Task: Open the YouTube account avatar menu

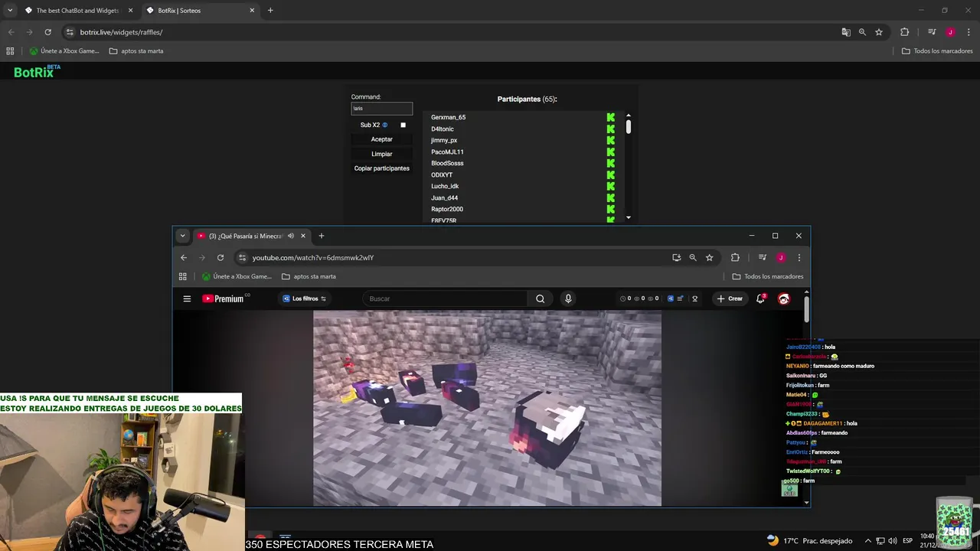Action: tap(784, 298)
